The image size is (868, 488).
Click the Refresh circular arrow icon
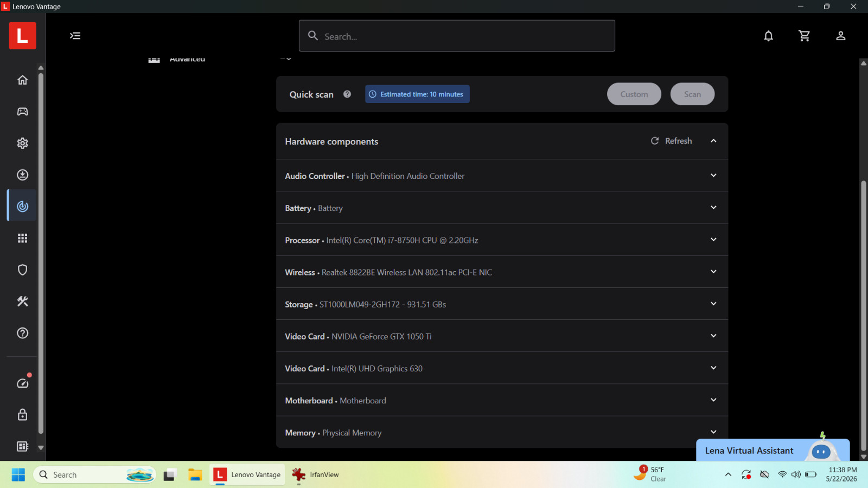(655, 140)
